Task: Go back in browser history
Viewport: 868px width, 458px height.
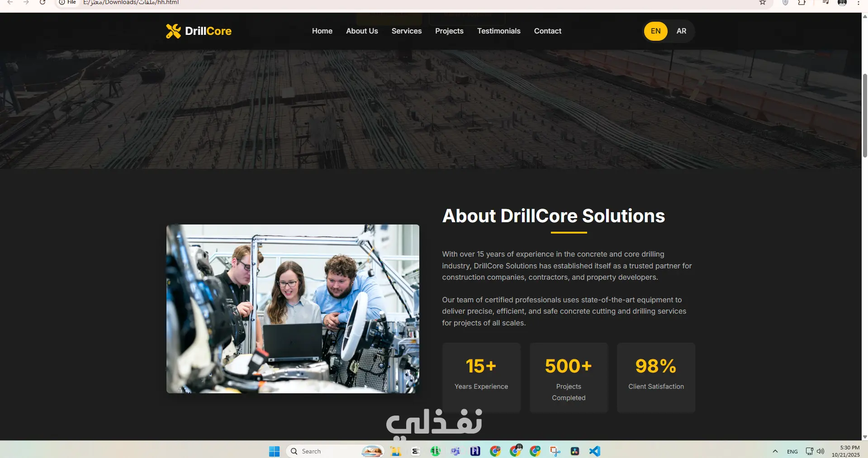Action: click(10, 2)
